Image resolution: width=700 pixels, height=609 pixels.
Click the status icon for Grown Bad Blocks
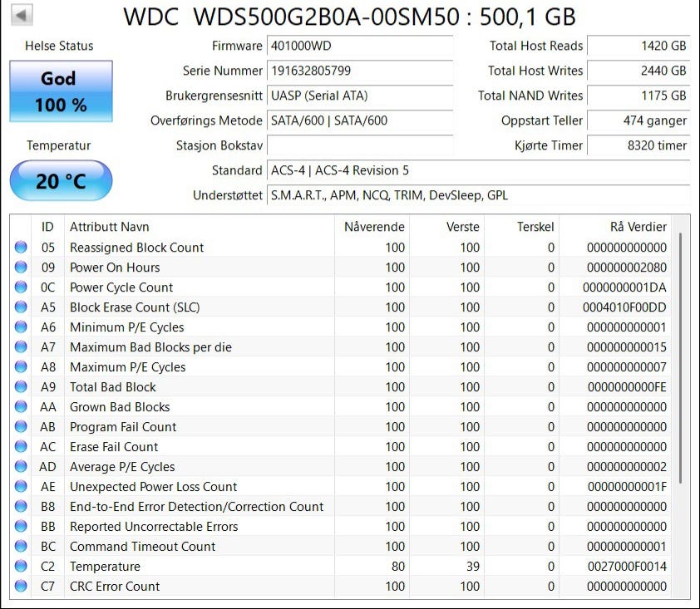click(21, 407)
